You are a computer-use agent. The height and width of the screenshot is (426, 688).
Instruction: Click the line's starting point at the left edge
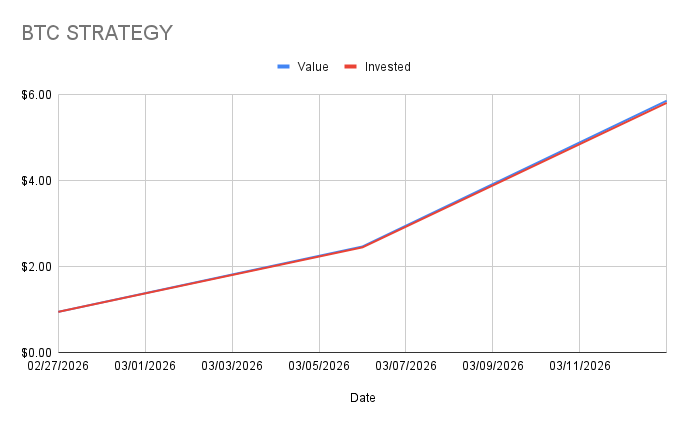60,312
